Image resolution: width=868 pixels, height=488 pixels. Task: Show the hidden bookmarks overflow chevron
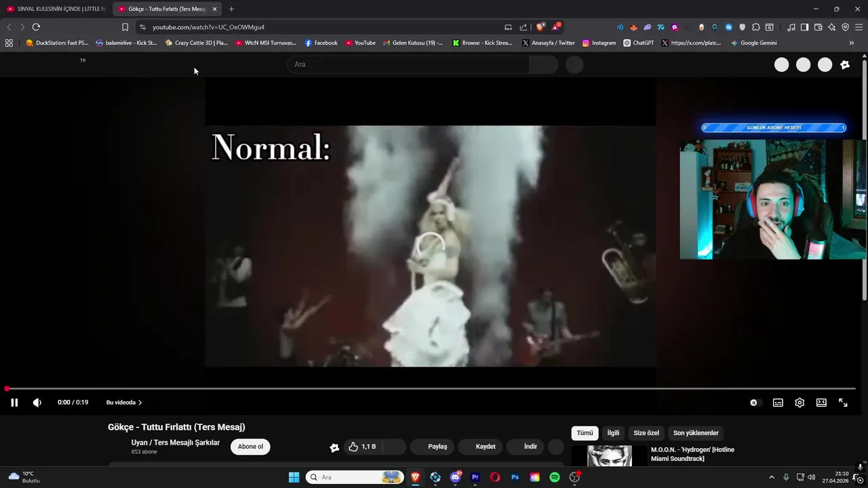(852, 43)
